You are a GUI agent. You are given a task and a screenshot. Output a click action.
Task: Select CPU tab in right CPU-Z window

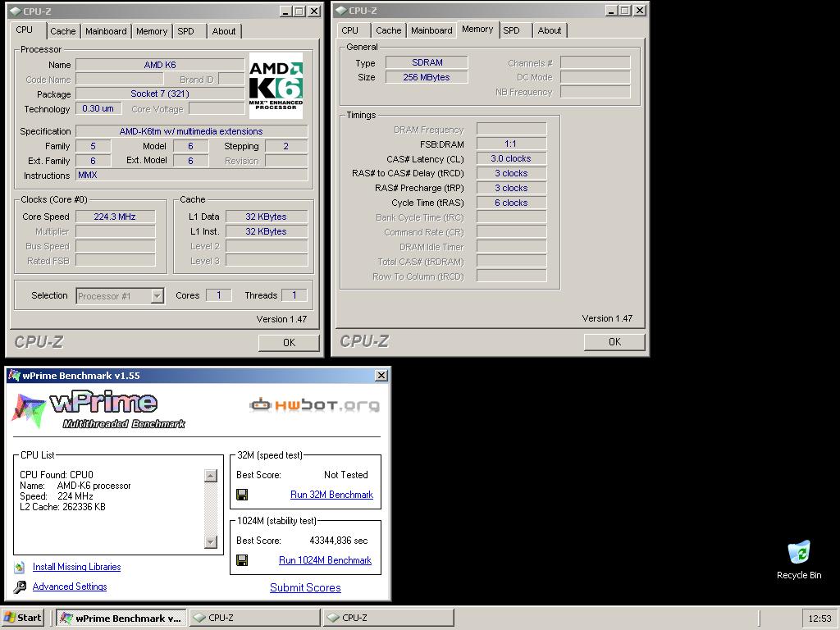point(349,30)
